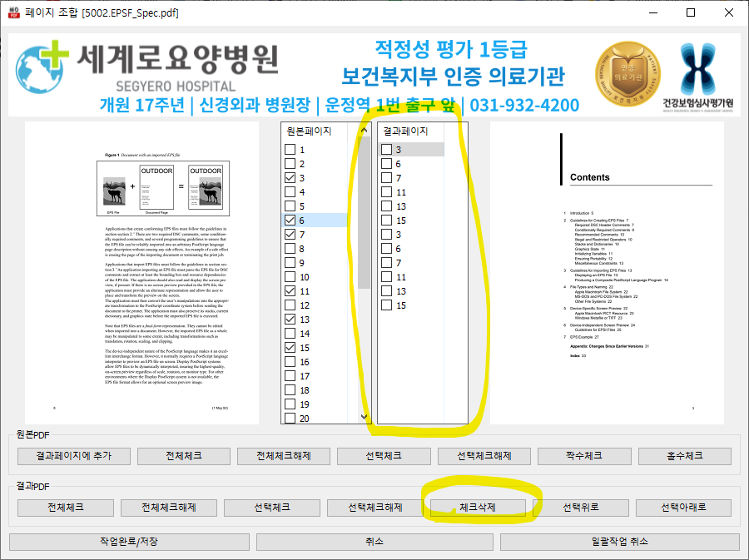
Task: Check page 20 in the 원본페이지 list
Action: coord(290,419)
